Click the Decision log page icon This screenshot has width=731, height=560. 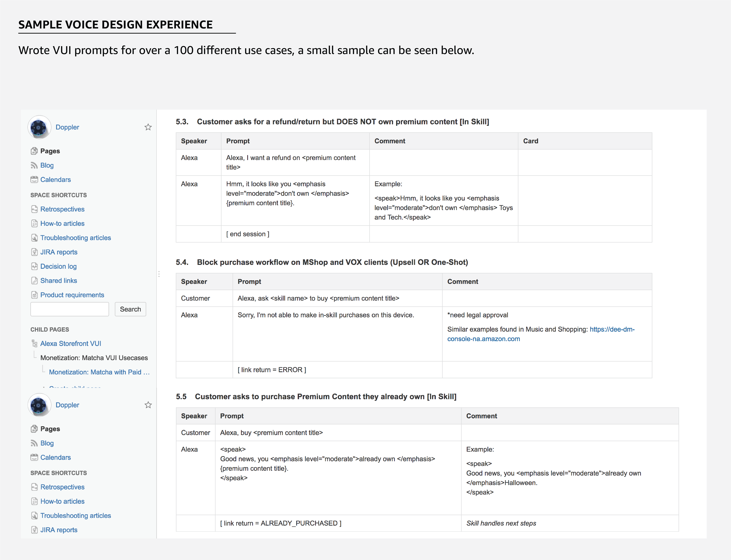point(34,266)
